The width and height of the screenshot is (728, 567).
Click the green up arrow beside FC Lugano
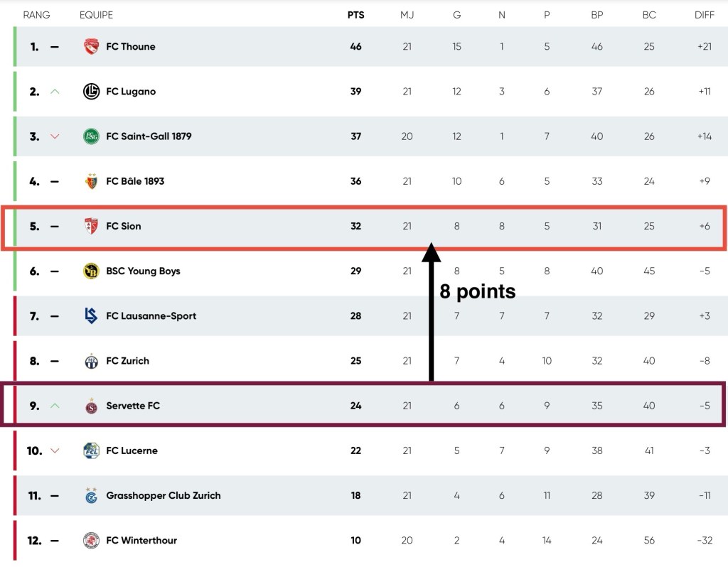(x=55, y=92)
